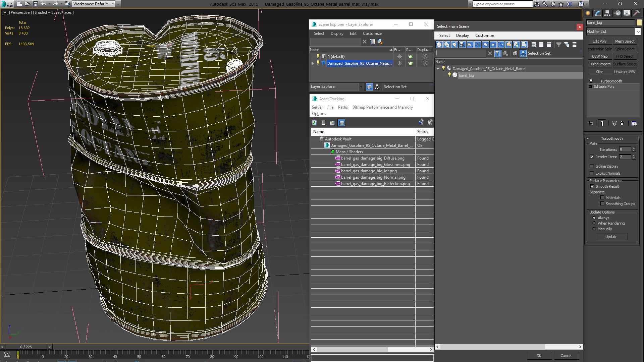
Task: Click Select Invert icon in Select From Scene
Action: (549, 45)
